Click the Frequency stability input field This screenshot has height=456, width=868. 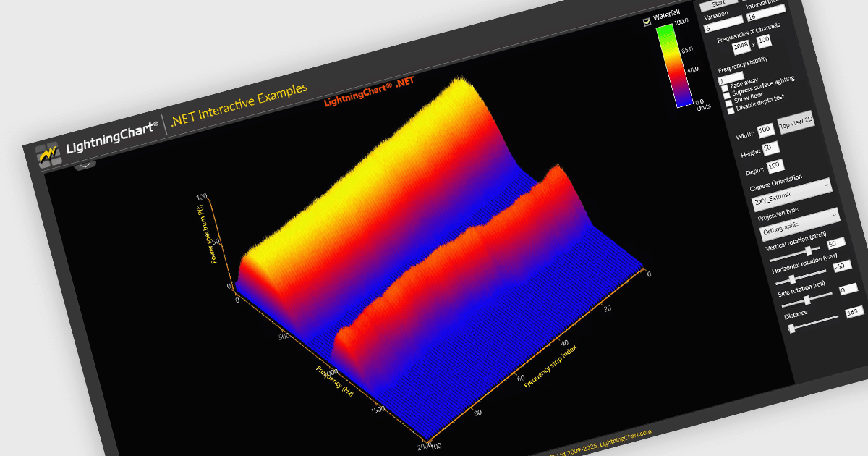click(731, 77)
